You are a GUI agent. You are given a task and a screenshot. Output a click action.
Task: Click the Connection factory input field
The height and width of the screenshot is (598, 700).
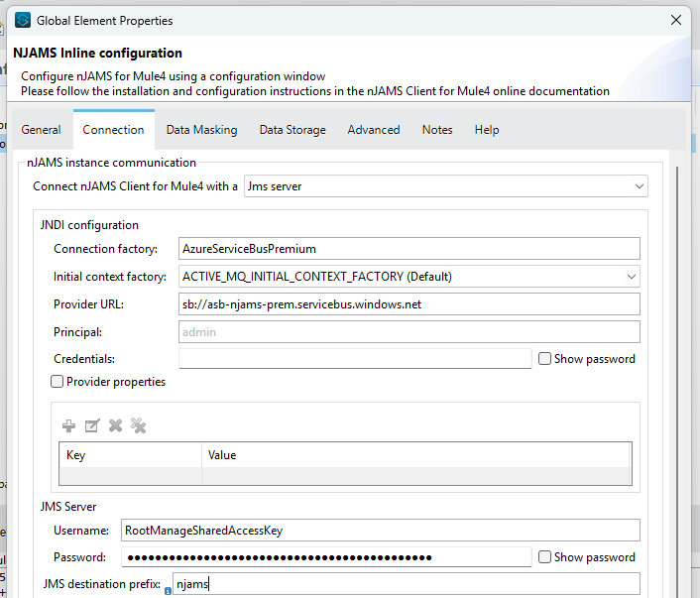tap(408, 248)
